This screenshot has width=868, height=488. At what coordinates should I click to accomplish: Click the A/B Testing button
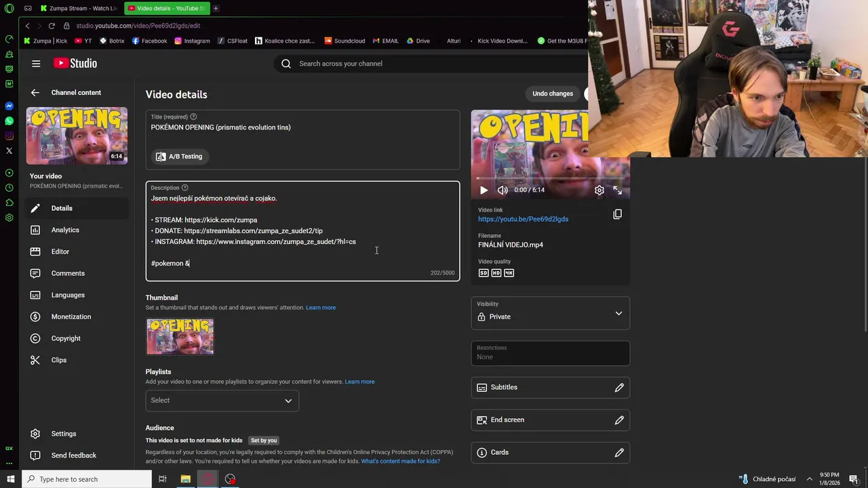pos(179,157)
